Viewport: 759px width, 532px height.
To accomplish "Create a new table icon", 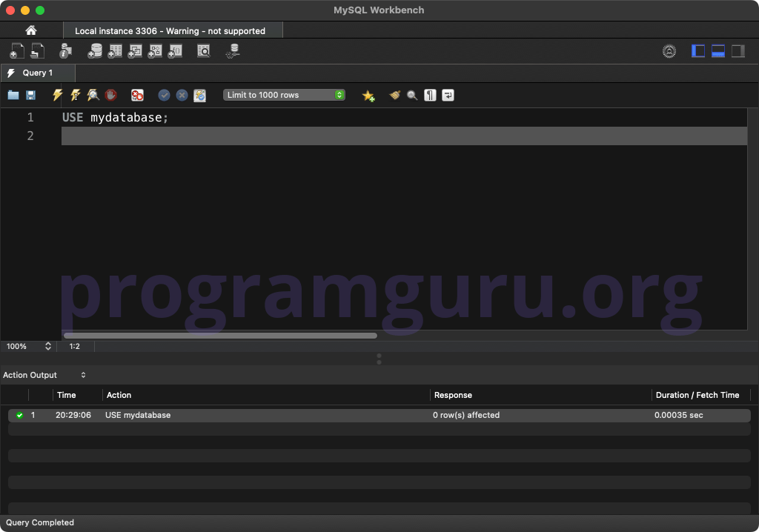I will 115,51.
